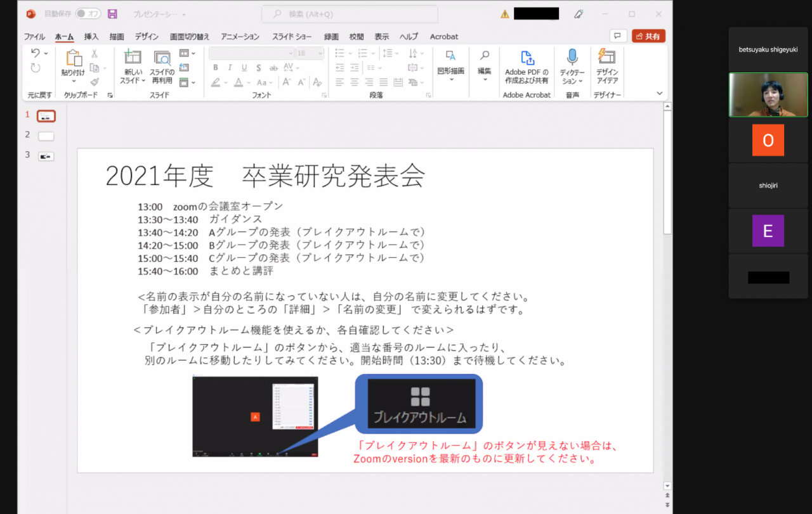Toggle the AutoSave (自動保存) switch
The width and height of the screenshot is (812, 514).
tap(88, 14)
